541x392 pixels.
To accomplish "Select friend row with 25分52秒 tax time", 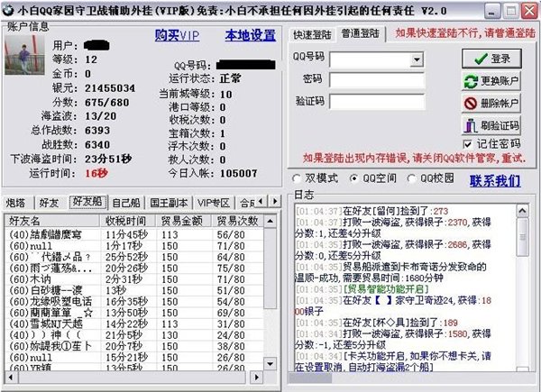I will 134,257.
